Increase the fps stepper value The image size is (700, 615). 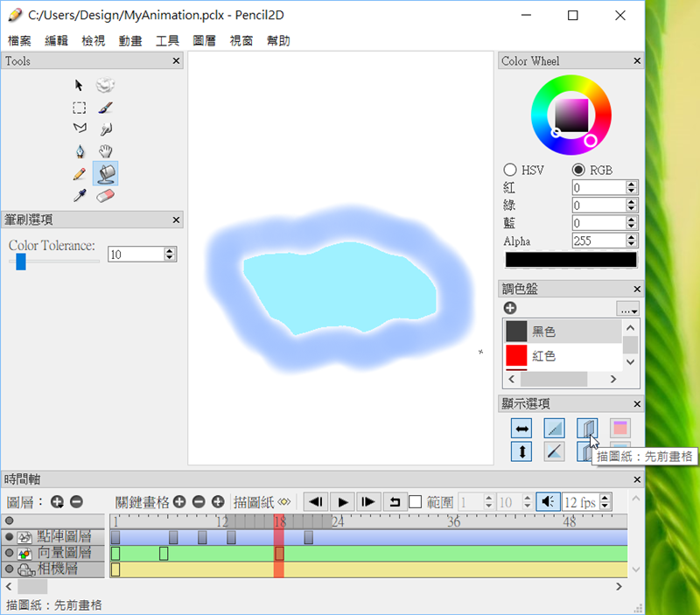coord(605,499)
